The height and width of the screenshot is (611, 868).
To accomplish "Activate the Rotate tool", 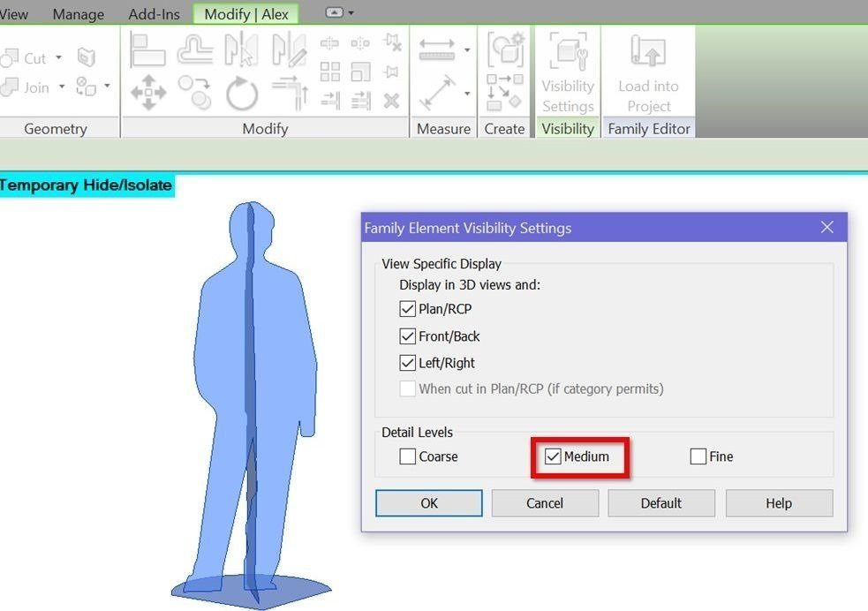I will coord(242,93).
